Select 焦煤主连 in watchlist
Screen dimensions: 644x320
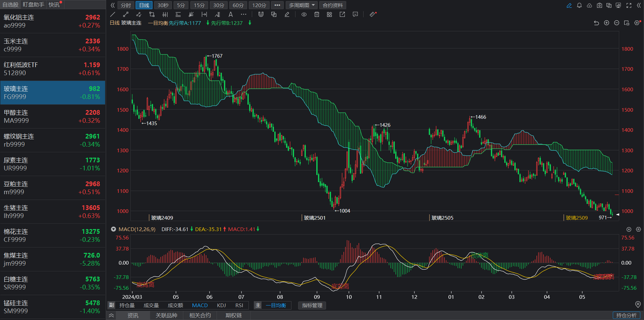pyautogui.click(x=52, y=259)
